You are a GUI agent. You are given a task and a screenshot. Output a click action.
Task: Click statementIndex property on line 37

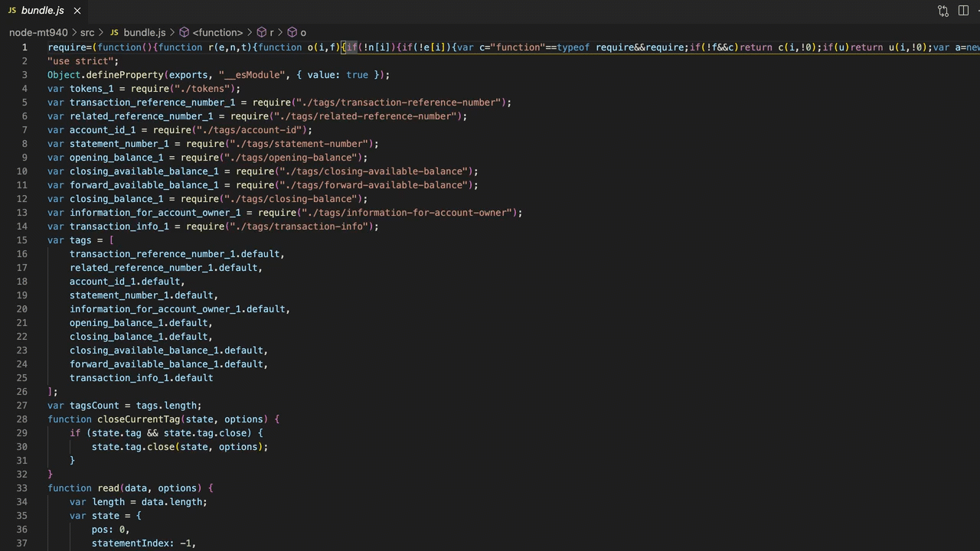point(130,543)
